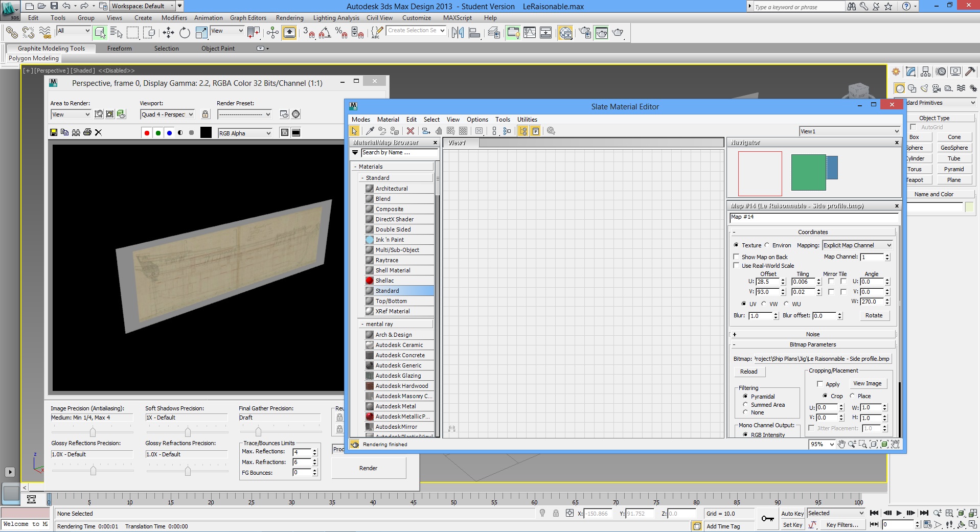Collapse the mental ray materials group
This screenshot has height=532, width=980.
point(395,324)
